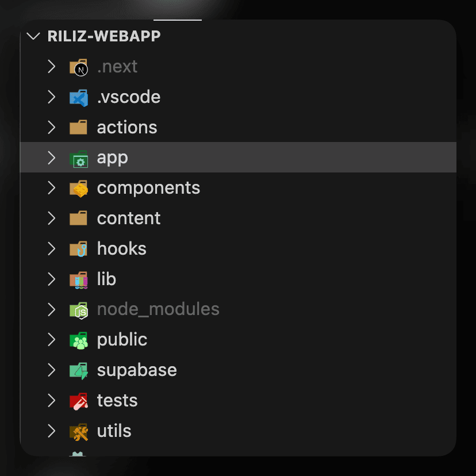Click the tools icon beside utils

(x=78, y=432)
